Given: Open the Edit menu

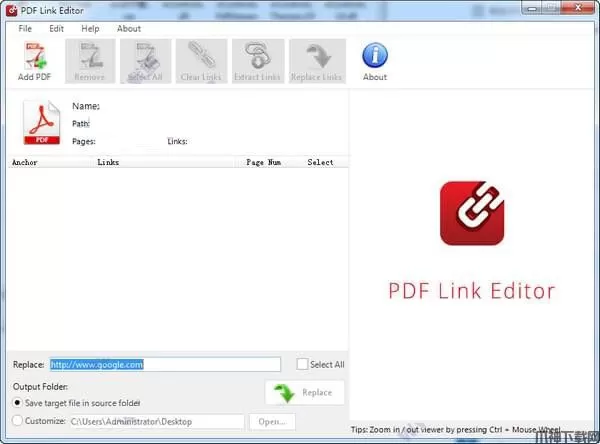Looking at the screenshot, I should pyautogui.click(x=56, y=29).
